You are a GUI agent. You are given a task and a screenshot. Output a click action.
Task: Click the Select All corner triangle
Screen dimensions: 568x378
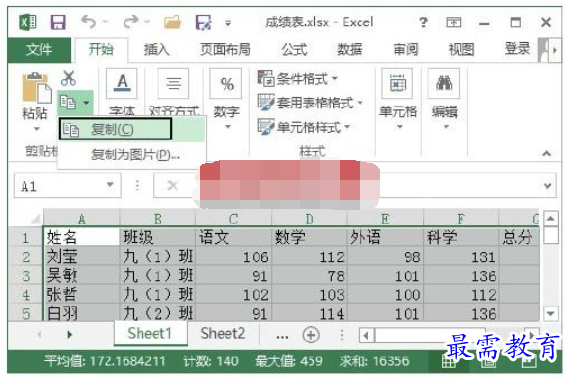pos(36,219)
